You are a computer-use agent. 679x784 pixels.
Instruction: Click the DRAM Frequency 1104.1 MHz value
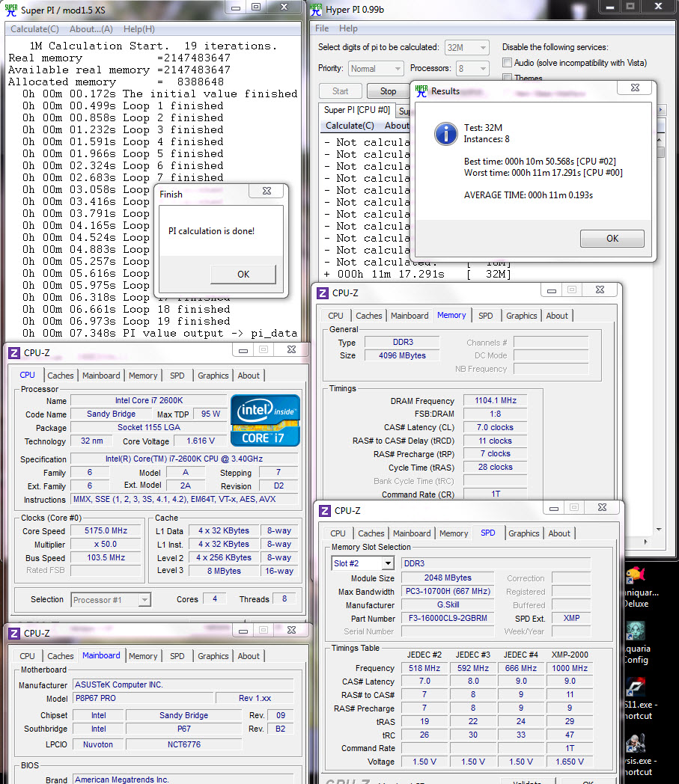coord(495,400)
